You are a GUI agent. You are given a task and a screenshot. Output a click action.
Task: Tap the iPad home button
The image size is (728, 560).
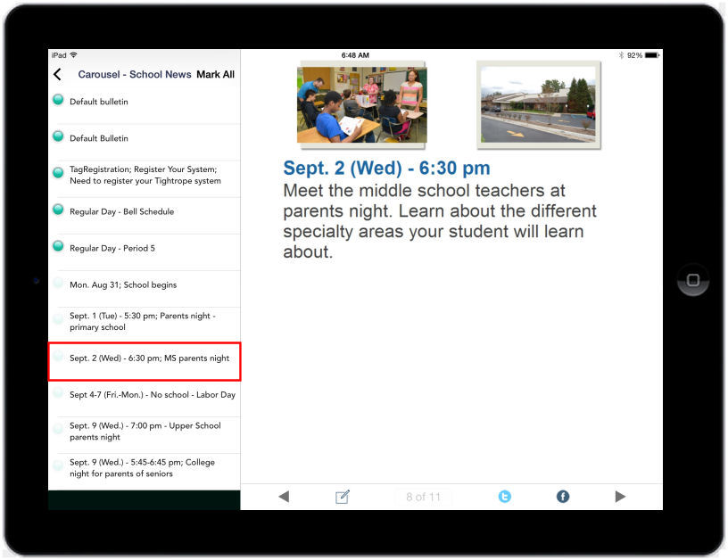pyautogui.click(x=692, y=280)
